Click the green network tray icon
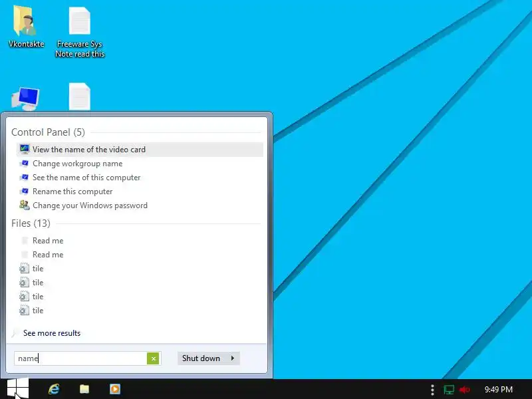The height and width of the screenshot is (399, 532). 448,390
